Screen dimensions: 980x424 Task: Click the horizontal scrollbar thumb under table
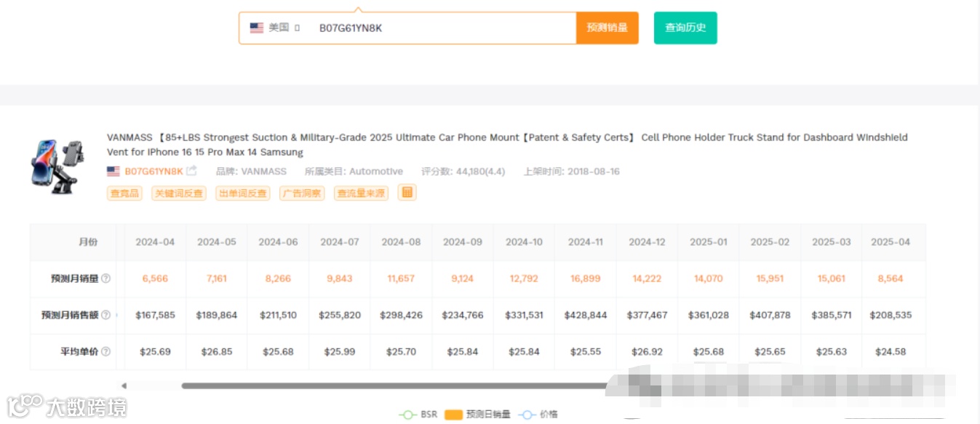coord(393,385)
